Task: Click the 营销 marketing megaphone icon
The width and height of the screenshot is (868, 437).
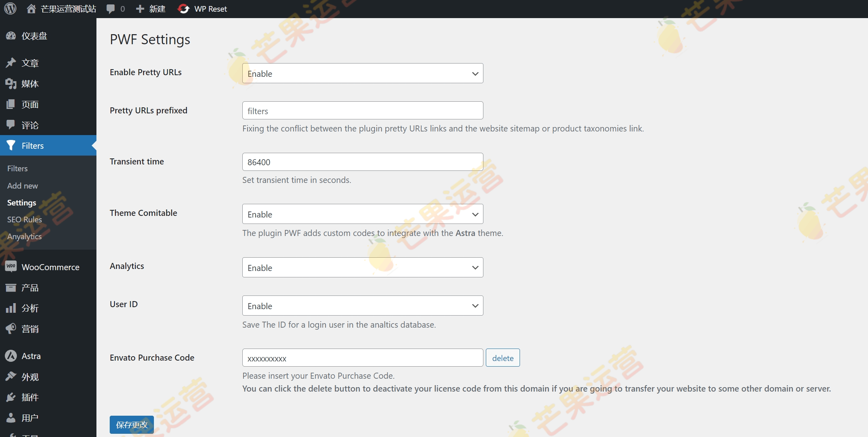Action: [12, 328]
